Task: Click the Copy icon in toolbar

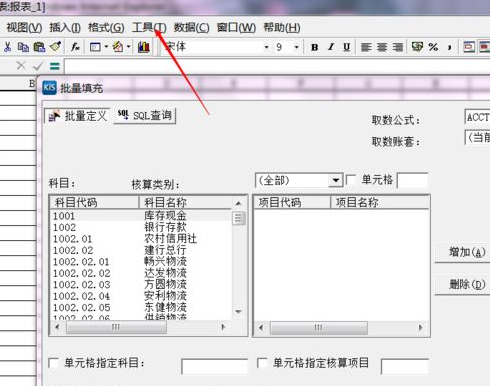Action: (x=23, y=47)
